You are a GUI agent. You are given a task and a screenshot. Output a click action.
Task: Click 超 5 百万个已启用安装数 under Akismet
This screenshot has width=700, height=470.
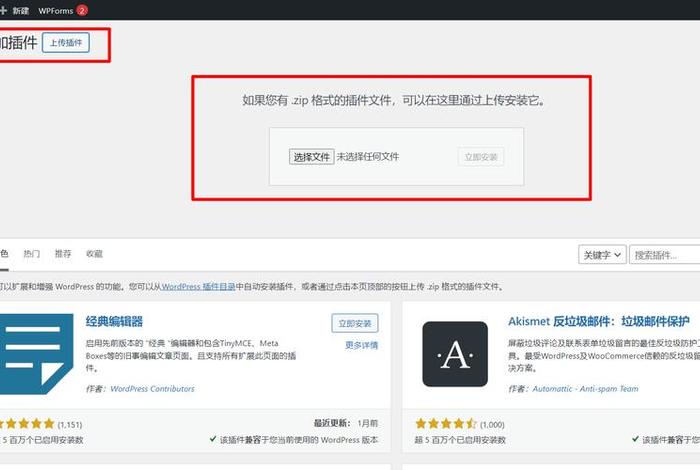460,440
